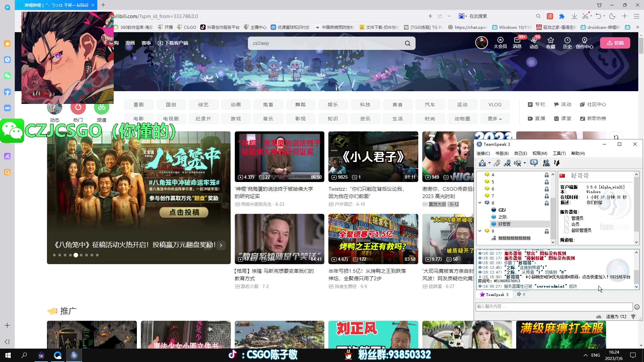The height and width of the screenshot is (362, 644).
Task: Open bilibili 历史 history panel
Action: pos(567,43)
